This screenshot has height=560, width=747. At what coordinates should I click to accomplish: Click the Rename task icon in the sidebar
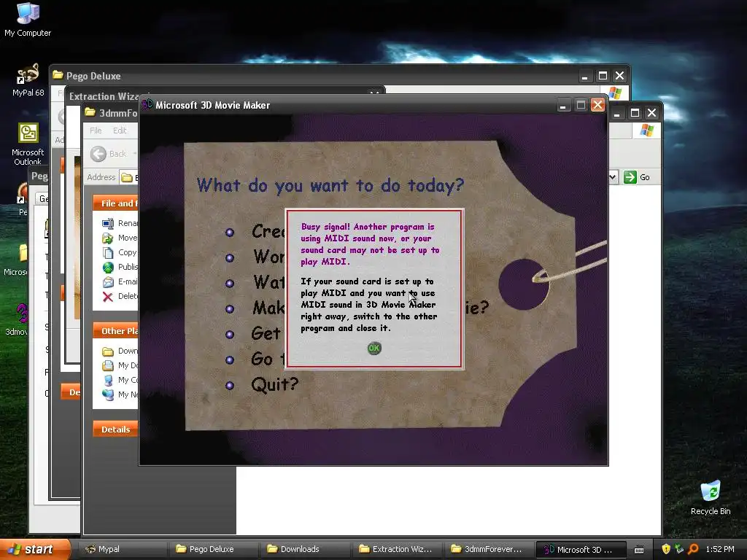point(108,223)
